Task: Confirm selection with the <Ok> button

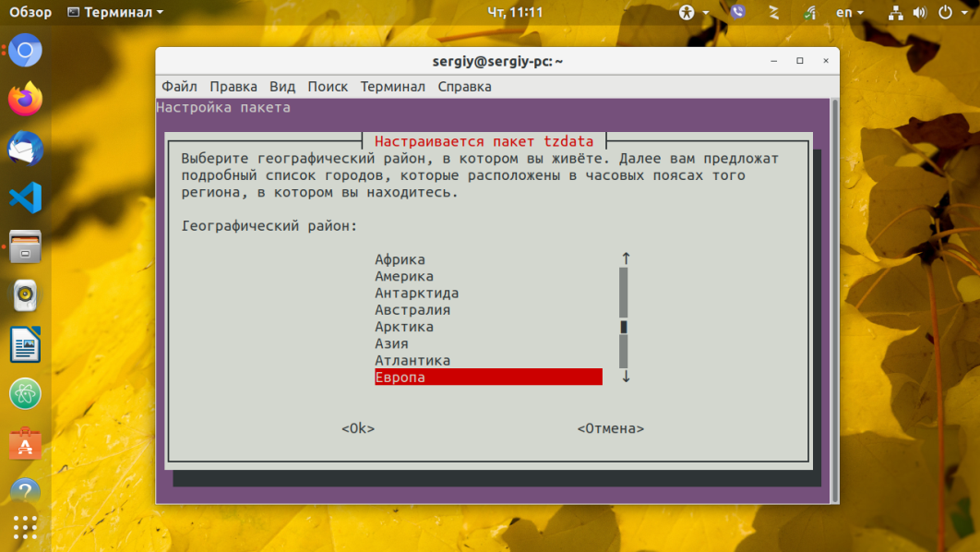Action: coord(358,428)
